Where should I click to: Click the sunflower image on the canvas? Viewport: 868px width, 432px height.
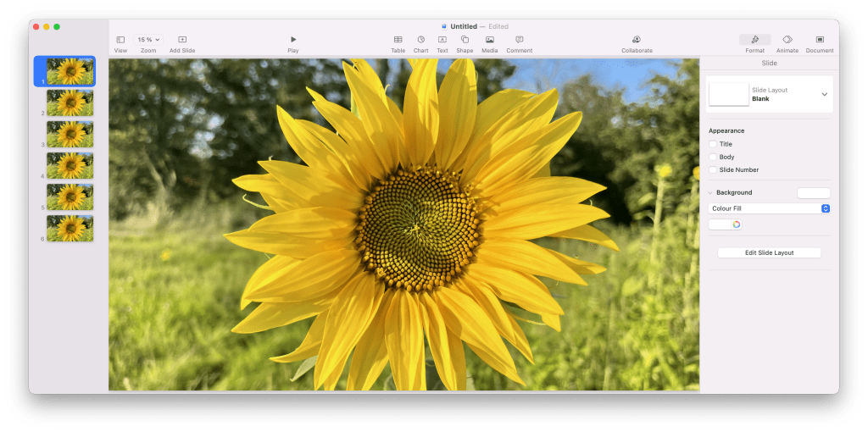(403, 224)
